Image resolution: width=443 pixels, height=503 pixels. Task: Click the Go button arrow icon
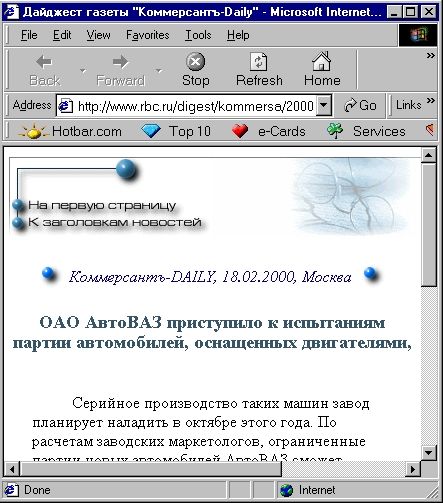[x=350, y=105]
